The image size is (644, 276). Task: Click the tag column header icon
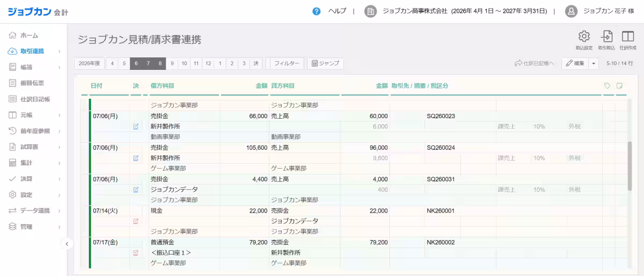[608, 86]
